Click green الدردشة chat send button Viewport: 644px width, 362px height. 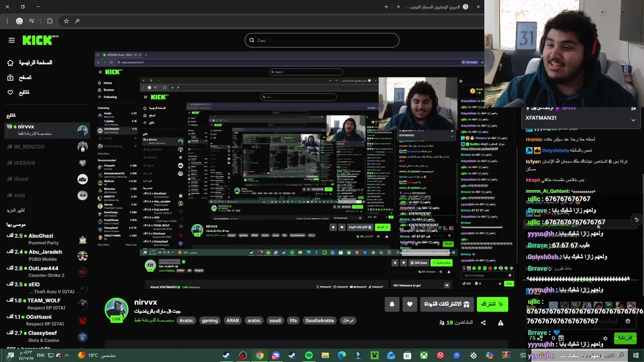click(625, 338)
